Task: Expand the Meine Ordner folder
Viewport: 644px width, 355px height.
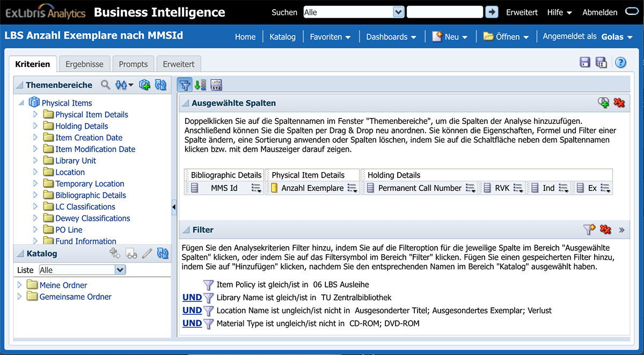Action: coord(20,285)
